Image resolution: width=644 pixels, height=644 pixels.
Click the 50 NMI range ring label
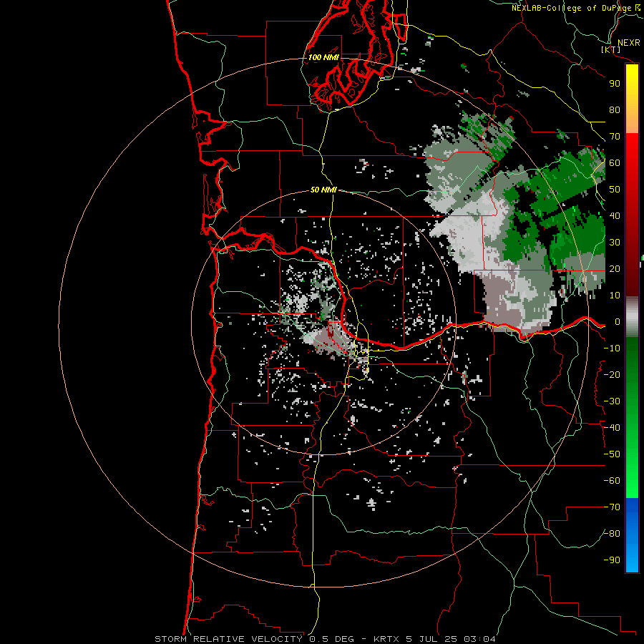(x=323, y=190)
